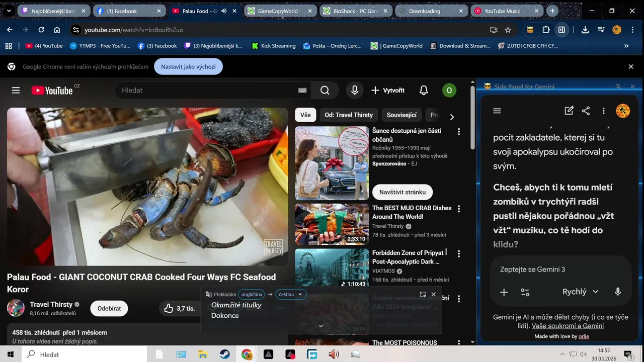Open the Windows Start button

click(x=11, y=354)
